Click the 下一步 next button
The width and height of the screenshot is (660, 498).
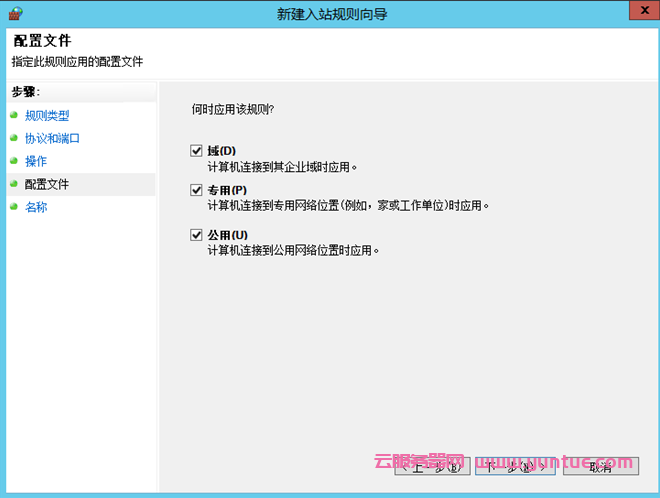pos(515,465)
